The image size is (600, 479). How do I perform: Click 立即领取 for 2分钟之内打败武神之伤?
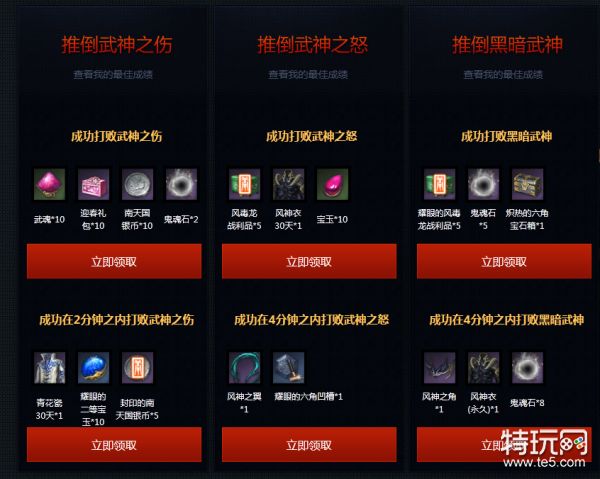pos(114,445)
